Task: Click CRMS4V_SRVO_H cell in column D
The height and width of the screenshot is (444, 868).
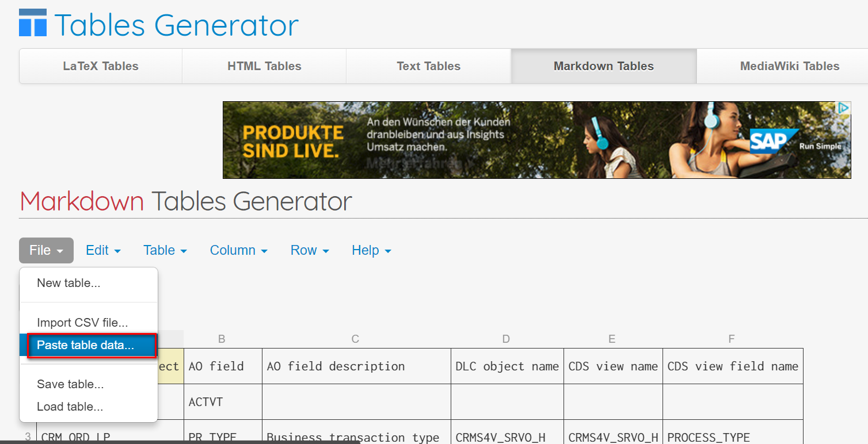Action: pos(507,432)
